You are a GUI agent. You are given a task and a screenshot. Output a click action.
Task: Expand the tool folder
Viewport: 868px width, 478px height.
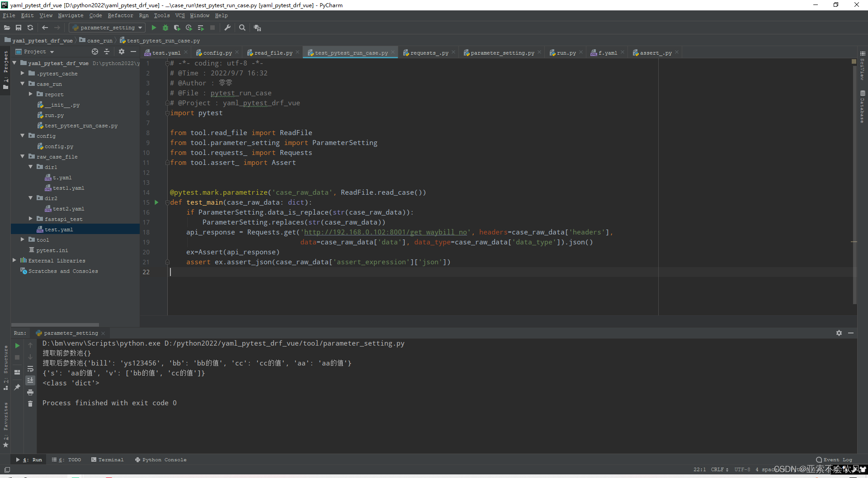click(x=23, y=239)
